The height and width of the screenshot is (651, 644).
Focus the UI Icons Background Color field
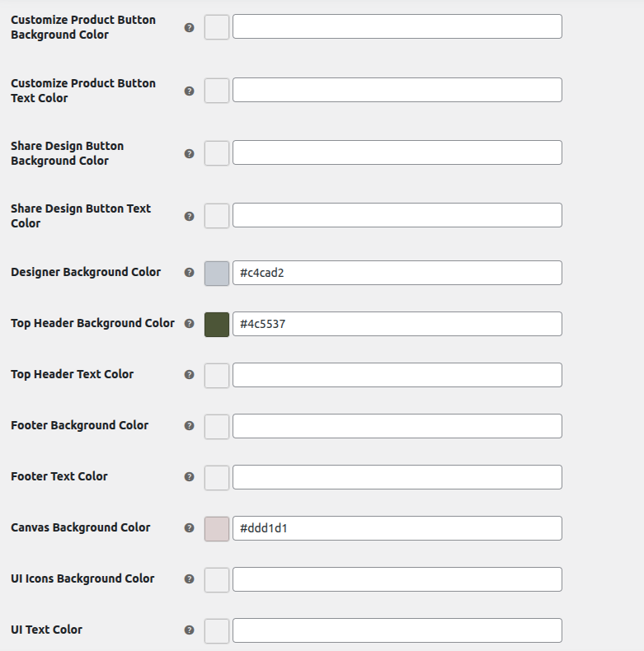pos(397,579)
